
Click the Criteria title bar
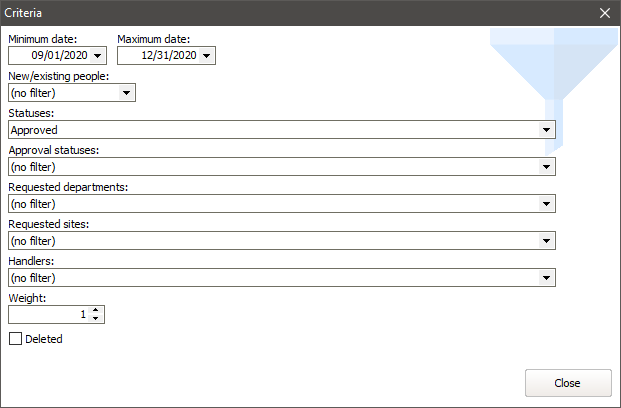coord(300,13)
